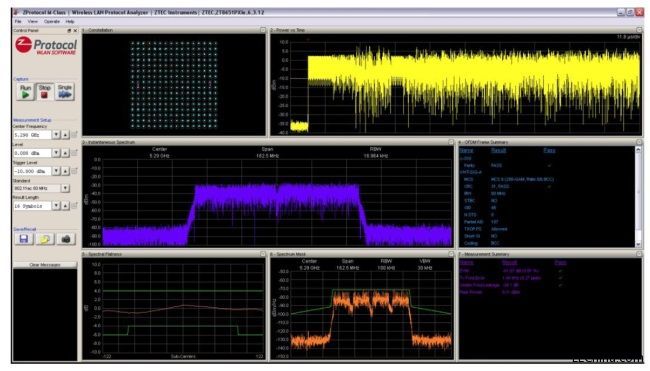This screenshot has width=650, height=371.
Task: Click the icon beside Level steppers
Action: [75, 153]
